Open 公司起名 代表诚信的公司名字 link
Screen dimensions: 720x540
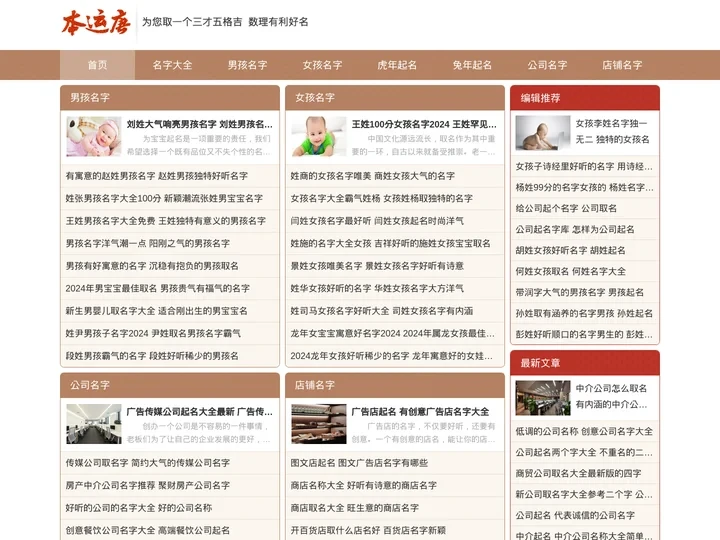click(575, 516)
